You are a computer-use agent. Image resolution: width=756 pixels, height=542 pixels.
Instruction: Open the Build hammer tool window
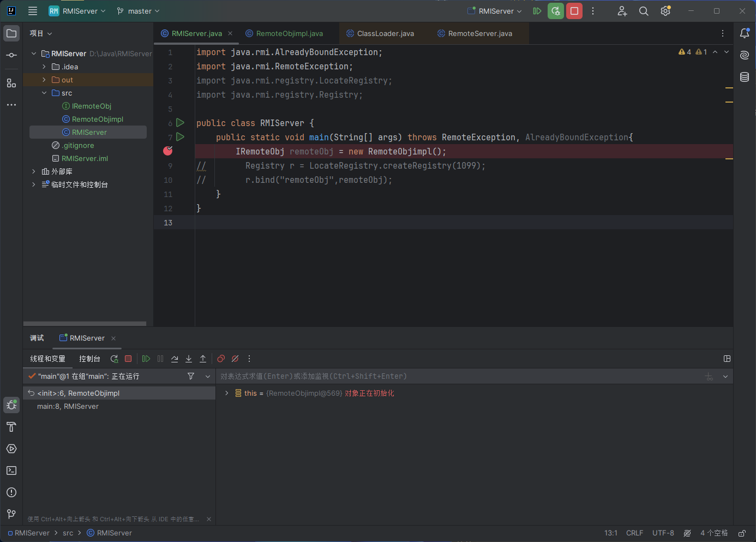pos(11,427)
